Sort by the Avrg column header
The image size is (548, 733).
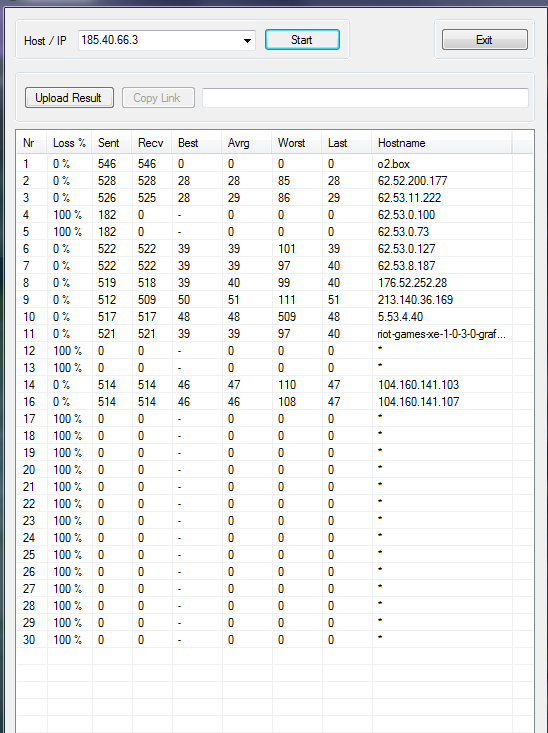click(247, 143)
